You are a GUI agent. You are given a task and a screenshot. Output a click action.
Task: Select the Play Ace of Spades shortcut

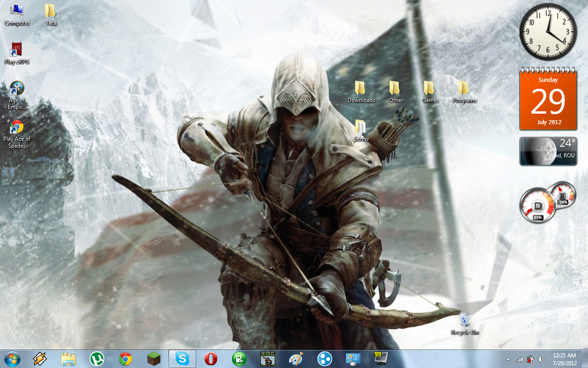pos(17,134)
